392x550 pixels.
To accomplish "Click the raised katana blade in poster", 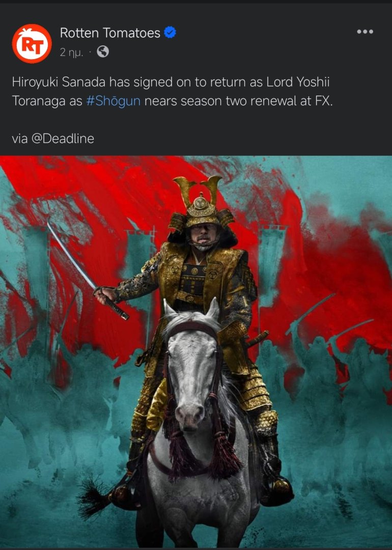I will pos(72,256).
